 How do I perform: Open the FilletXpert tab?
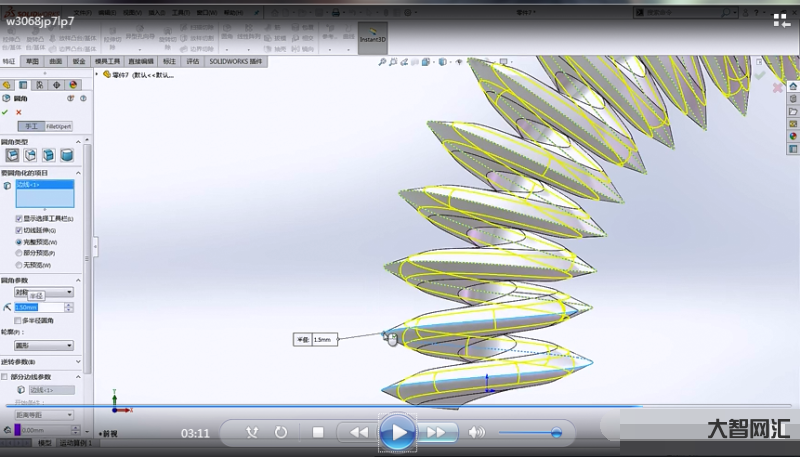(x=59, y=127)
